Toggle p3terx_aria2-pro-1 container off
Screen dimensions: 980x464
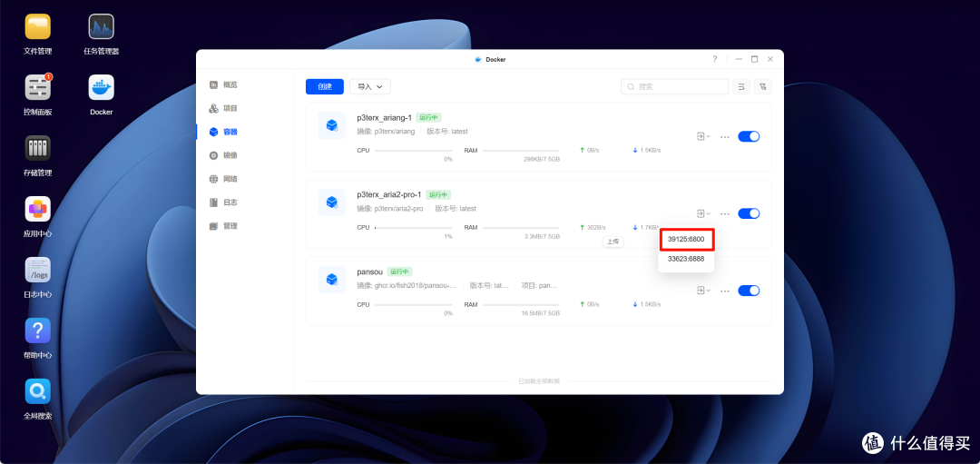749,213
